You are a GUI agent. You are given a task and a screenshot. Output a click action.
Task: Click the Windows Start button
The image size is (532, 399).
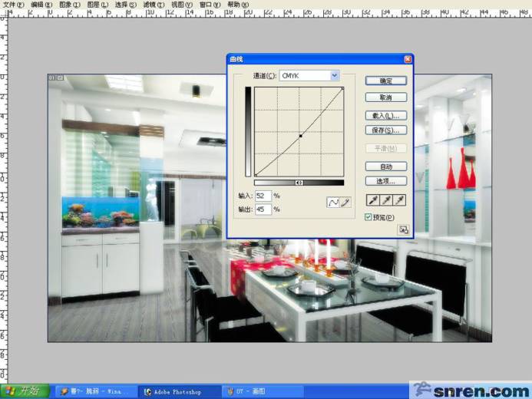point(25,391)
